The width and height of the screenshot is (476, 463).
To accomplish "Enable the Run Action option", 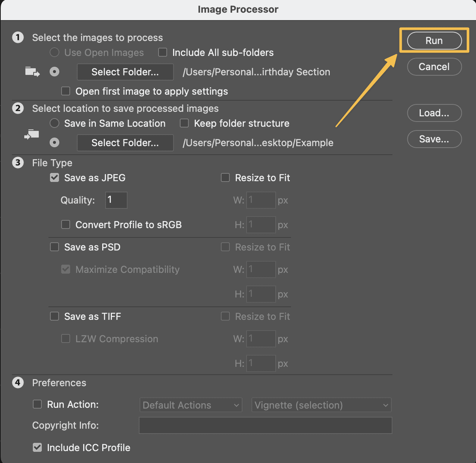I will click(x=37, y=404).
